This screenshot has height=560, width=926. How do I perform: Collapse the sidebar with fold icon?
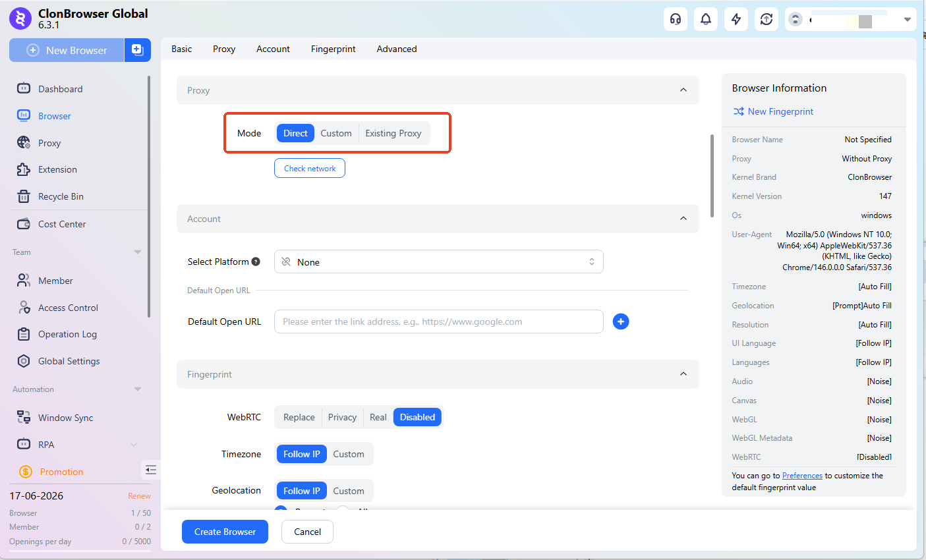click(x=151, y=470)
